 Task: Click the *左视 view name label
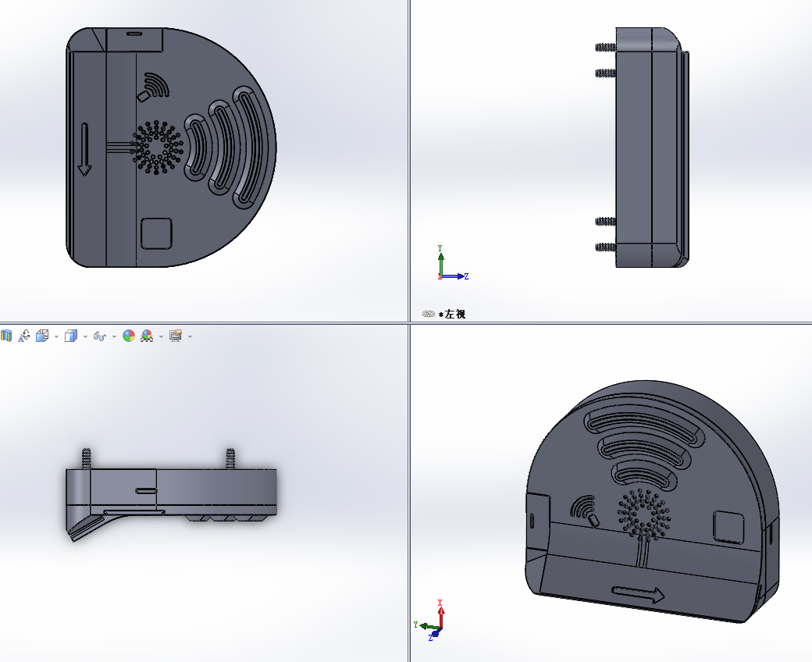pos(451,314)
